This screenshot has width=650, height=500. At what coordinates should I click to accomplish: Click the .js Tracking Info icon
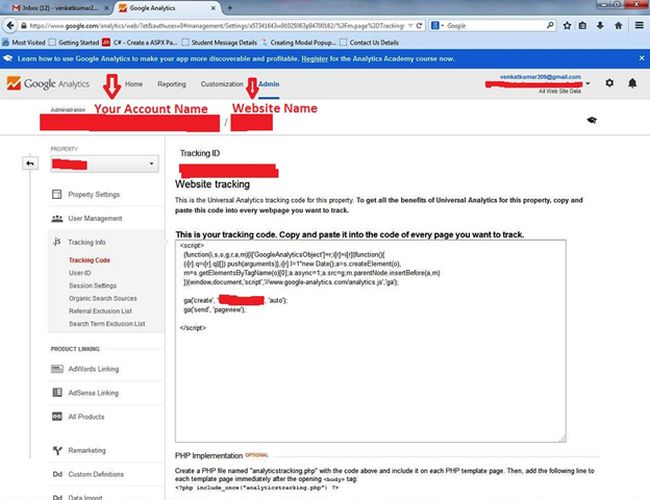pyautogui.click(x=57, y=242)
